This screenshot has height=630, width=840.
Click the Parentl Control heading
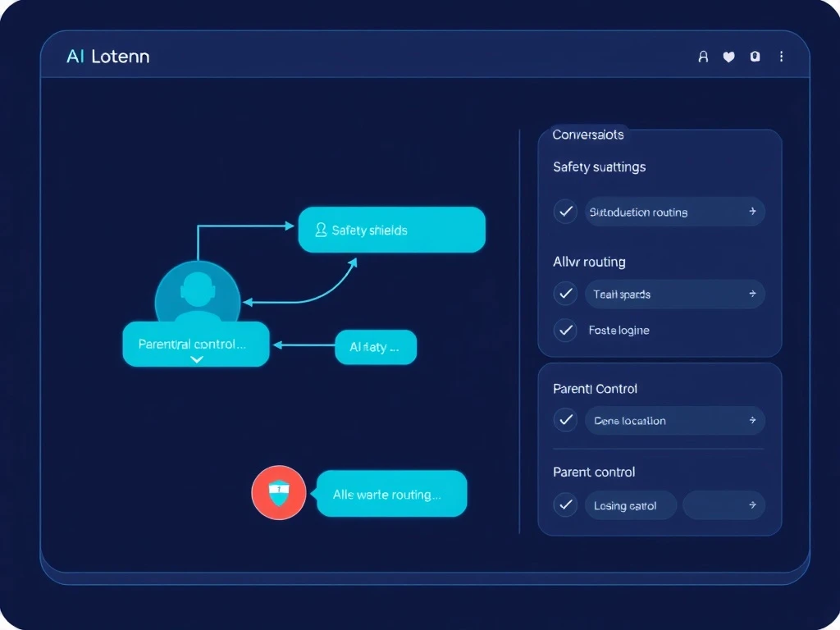click(595, 389)
